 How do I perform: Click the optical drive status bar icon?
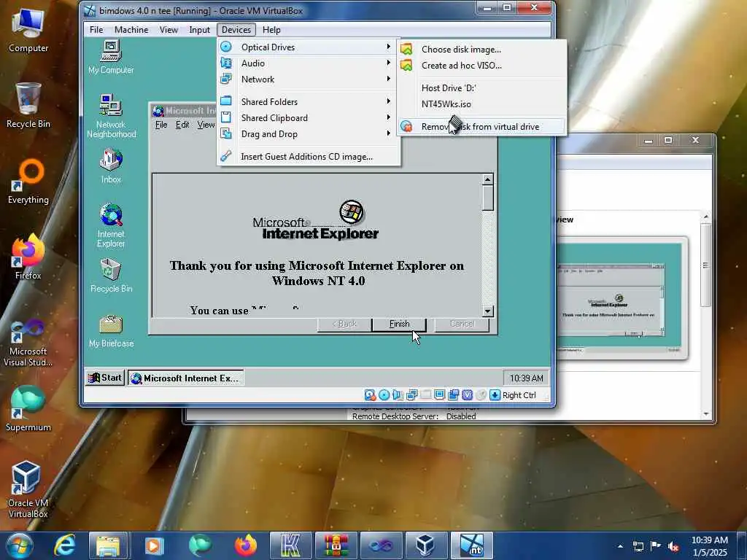tap(384, 394)
